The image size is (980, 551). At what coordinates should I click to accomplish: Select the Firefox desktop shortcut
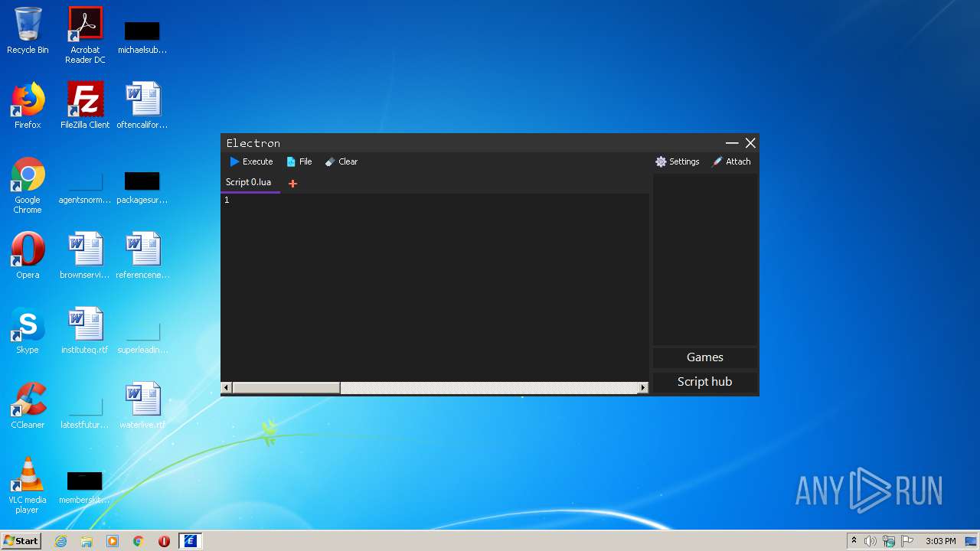[x=28, y=106]
